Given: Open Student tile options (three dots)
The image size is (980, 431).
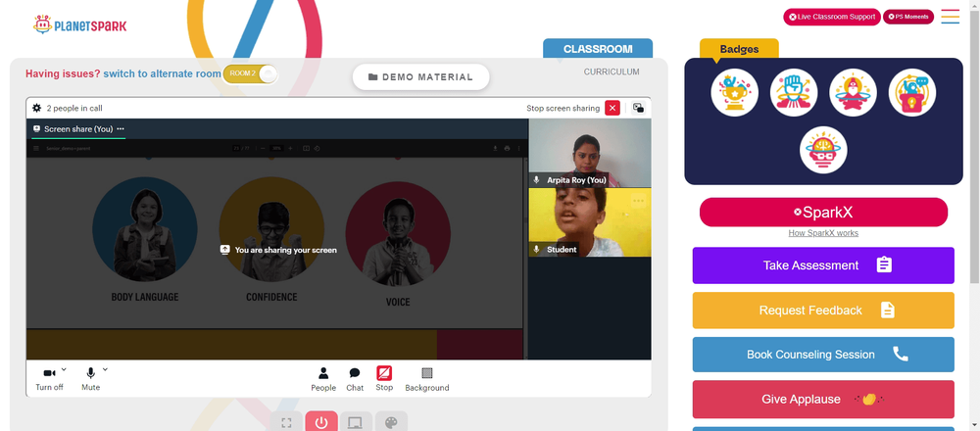Looking at the screenshot, I should pos(638,201).
